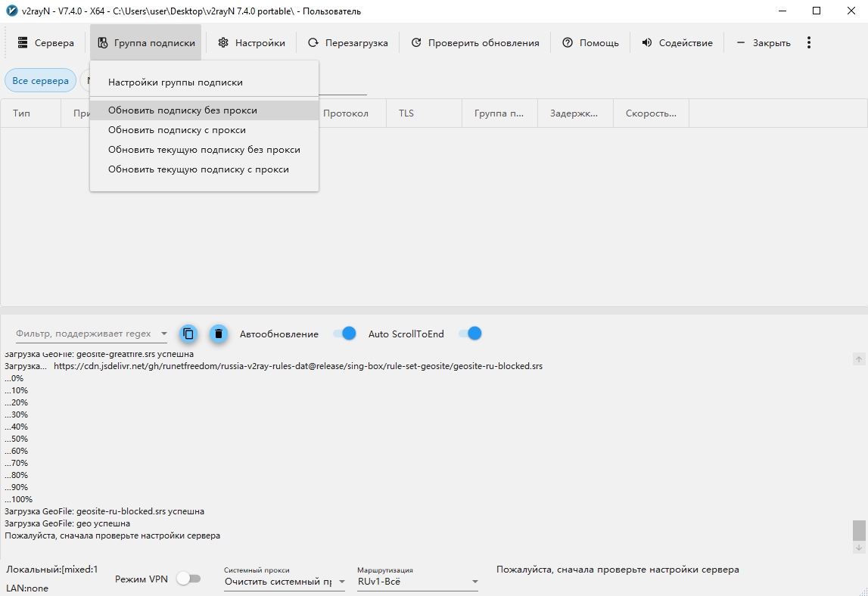Click the status bar server settings warning message
The width and height of the screenshot is (868, 596).
[x=618, y=570]
